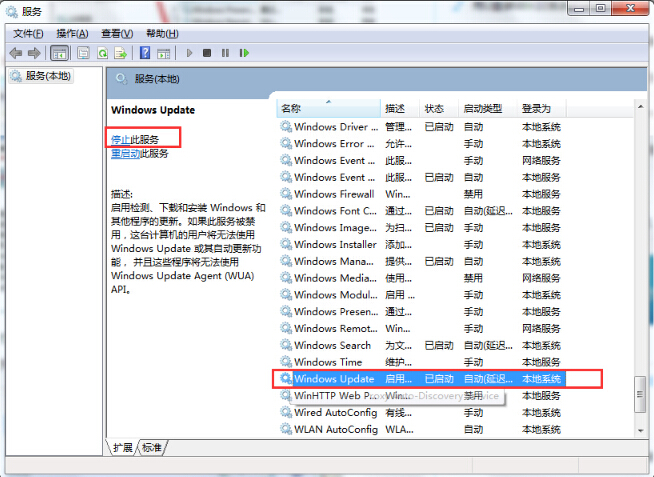Click the 停止 service link
Viewport: 654px width, 477px height.
(x=120, y=139)
